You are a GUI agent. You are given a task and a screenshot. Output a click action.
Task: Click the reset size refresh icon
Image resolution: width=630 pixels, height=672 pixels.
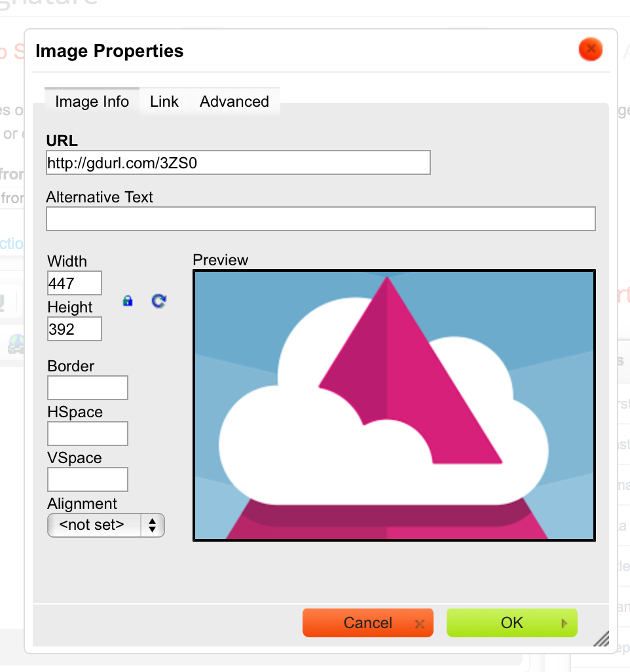(x=158, y=301)
